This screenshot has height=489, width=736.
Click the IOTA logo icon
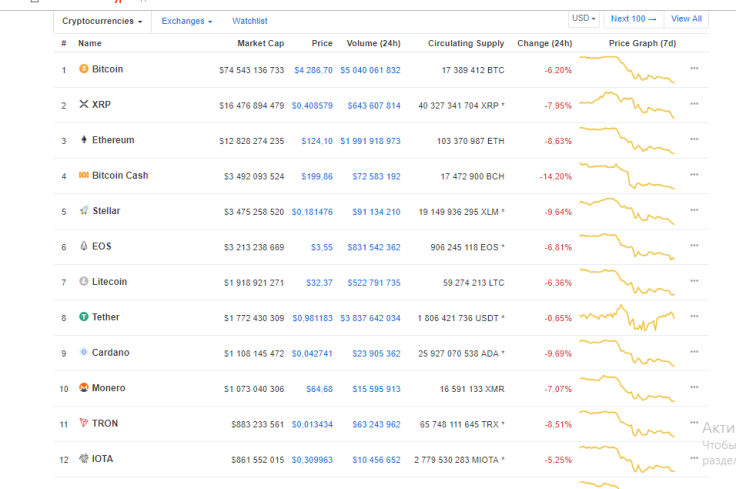84,458
